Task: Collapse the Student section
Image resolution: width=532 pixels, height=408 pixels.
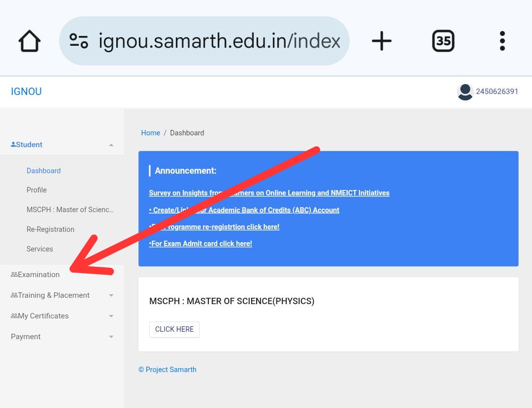Action: click(x=62, y=145)
